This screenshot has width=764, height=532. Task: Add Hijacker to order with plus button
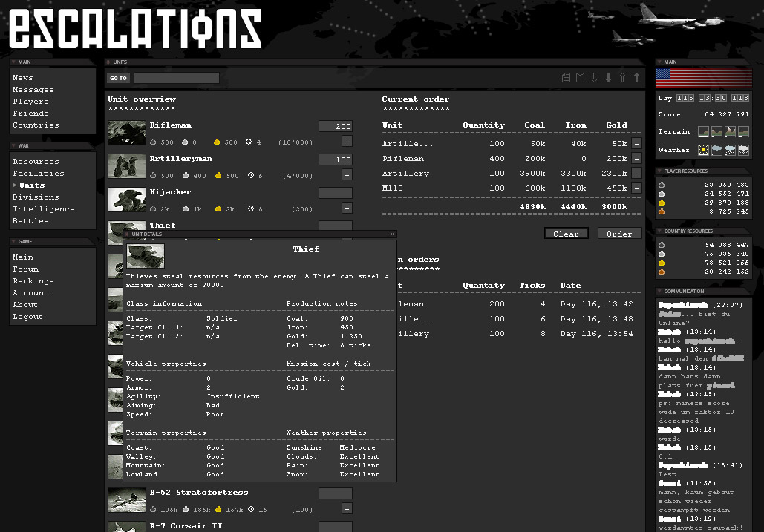pyautogui.click(x=347, y=208)
